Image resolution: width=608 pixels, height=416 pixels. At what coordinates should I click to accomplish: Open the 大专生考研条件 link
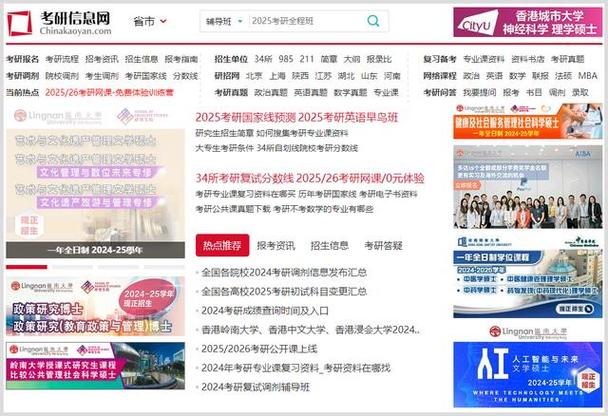pos(224,148)
